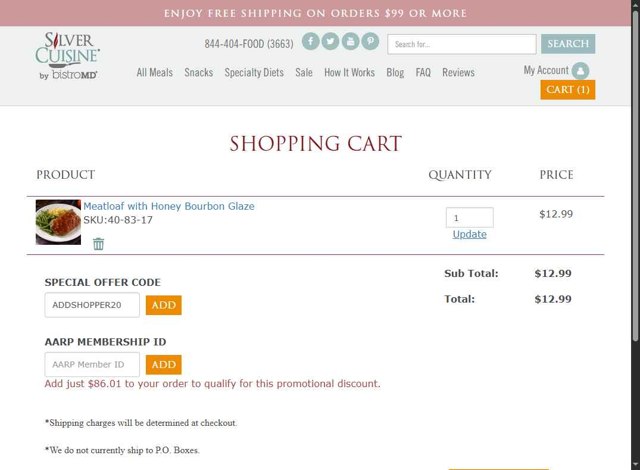Image resolution: width=640 pixels, height=470 pixels.
Task: Click the Special Offer Code field
Action: click(x=92, y=305)
